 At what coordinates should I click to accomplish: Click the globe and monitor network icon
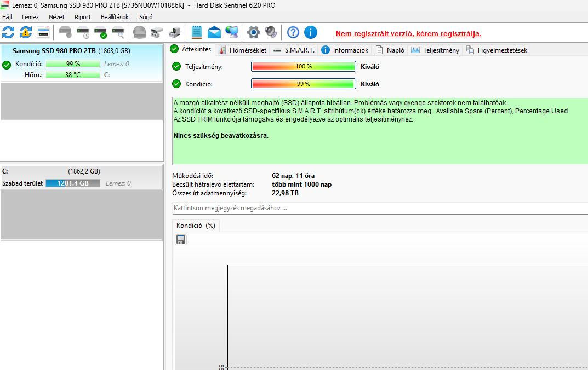coord(232,33)
